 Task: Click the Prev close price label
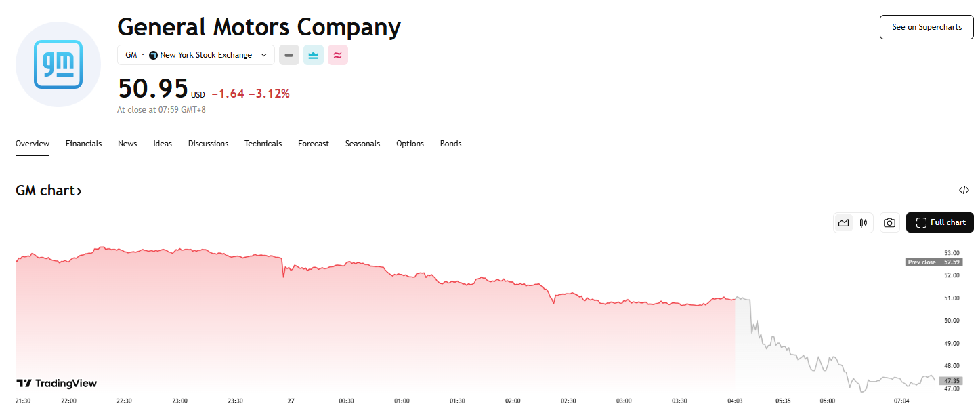(921, 262)
